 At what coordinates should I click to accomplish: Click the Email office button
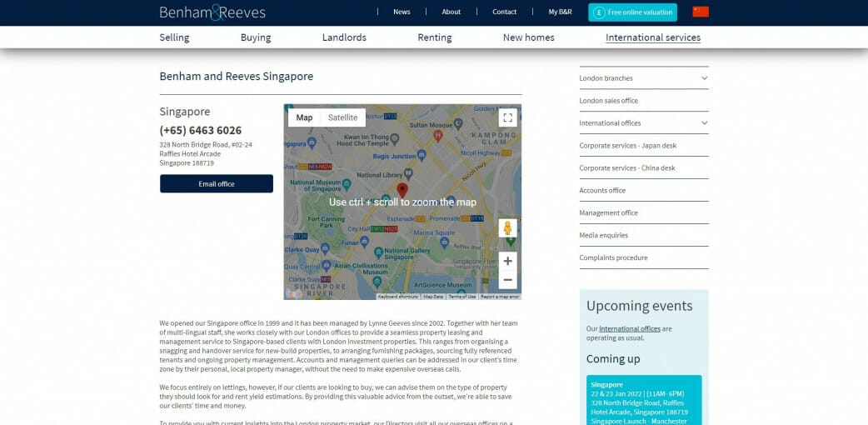coord(217,184)
